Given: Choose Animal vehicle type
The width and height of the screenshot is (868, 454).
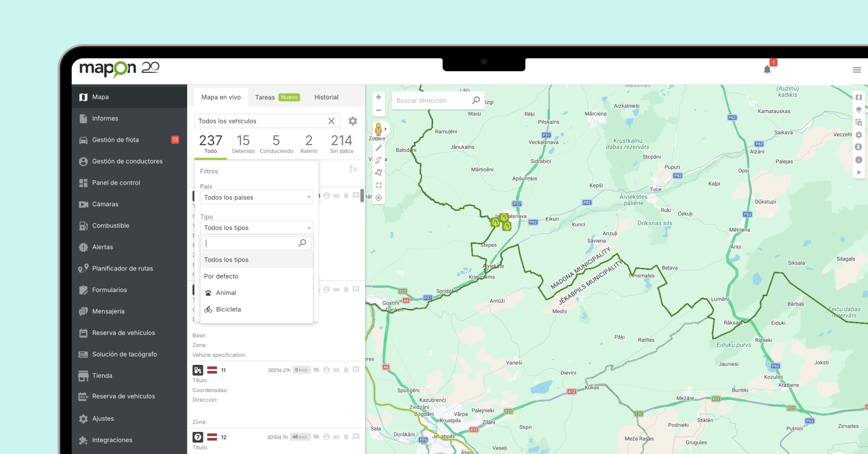Looking at the screenshot, I should click(x=257, y=293).
